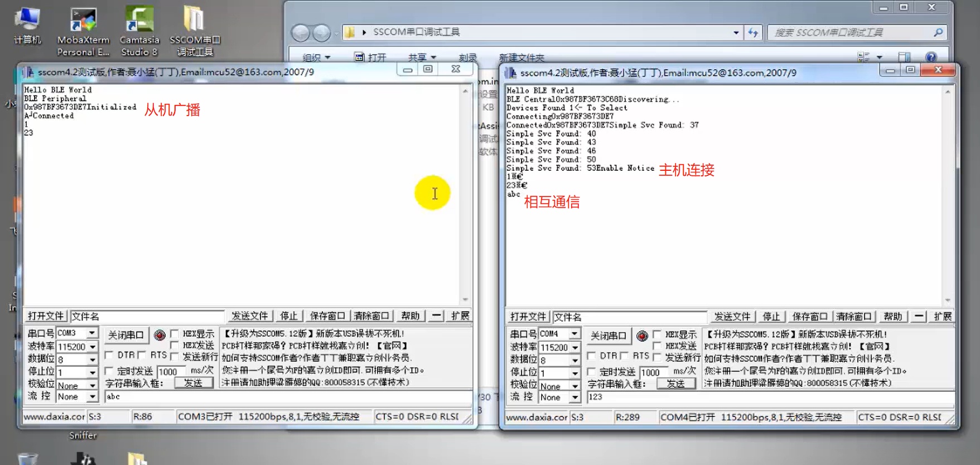Image resolution: width=980 pixels, height=465 pixels.
Task: Click the folder icon in Explorer address bar
Action: 350,32
